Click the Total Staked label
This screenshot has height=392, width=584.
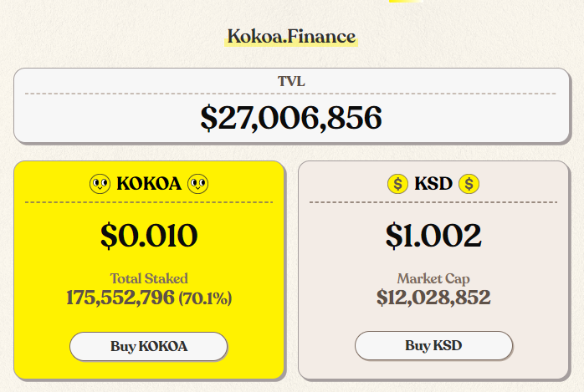[x=149, y=278]
